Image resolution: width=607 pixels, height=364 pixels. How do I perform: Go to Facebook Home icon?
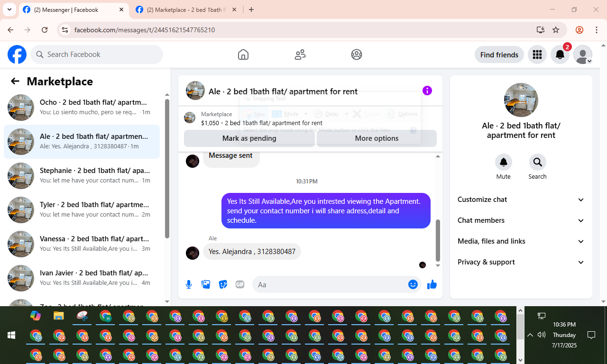coord(243,55)
